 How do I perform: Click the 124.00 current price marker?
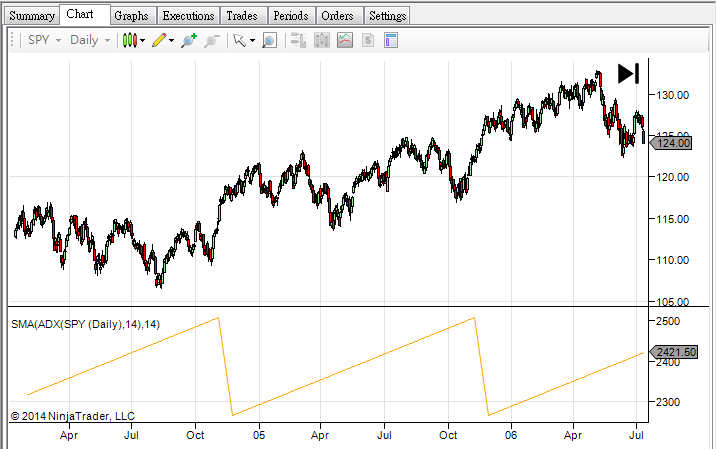(671, 144)
